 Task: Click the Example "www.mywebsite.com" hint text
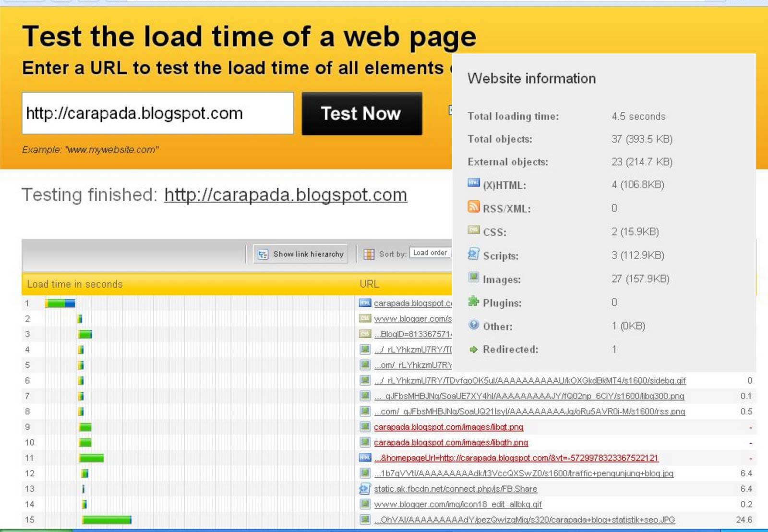pyautogui.click(x=90, y=150)
